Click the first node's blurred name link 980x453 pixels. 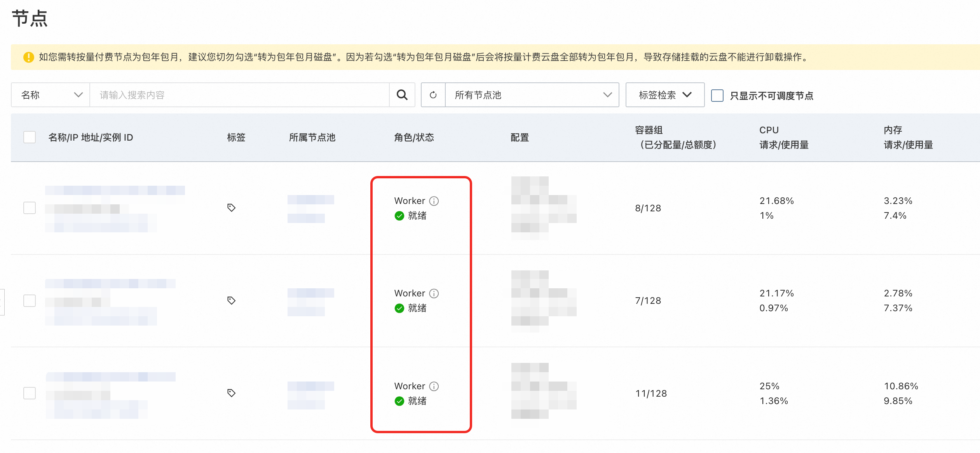[x=115, y=190]
